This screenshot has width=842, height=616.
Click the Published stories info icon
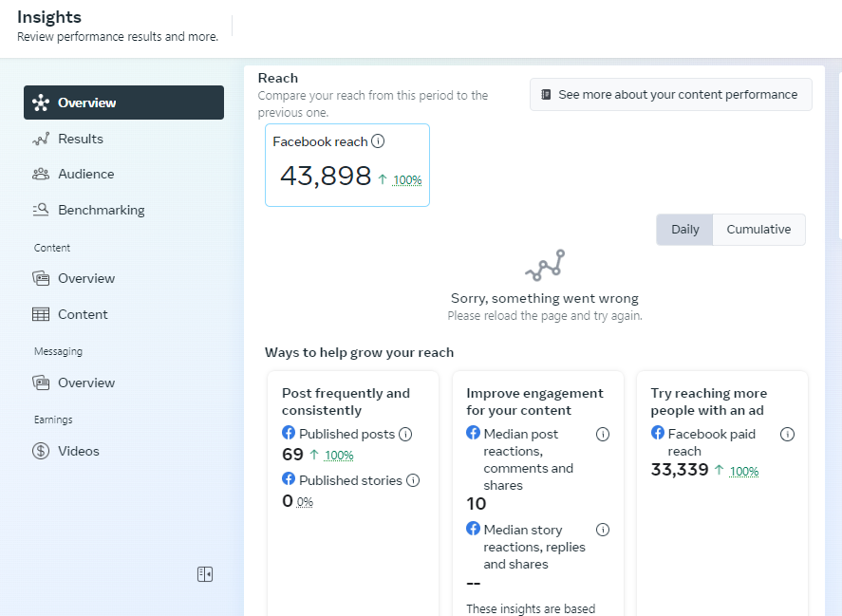413,480
